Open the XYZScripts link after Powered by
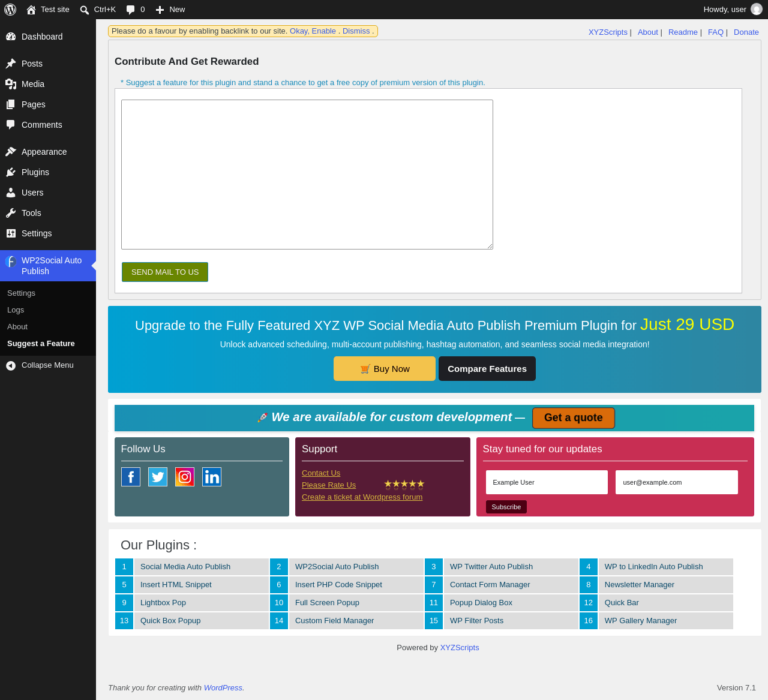The width and height of the screenshot is (768, 700). tap(460, 648)
